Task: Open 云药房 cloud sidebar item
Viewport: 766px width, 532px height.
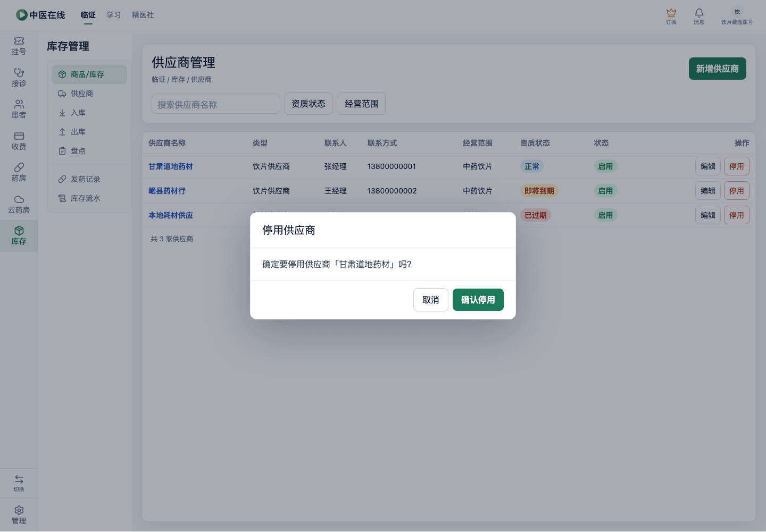Action: (x=19, y=204)
